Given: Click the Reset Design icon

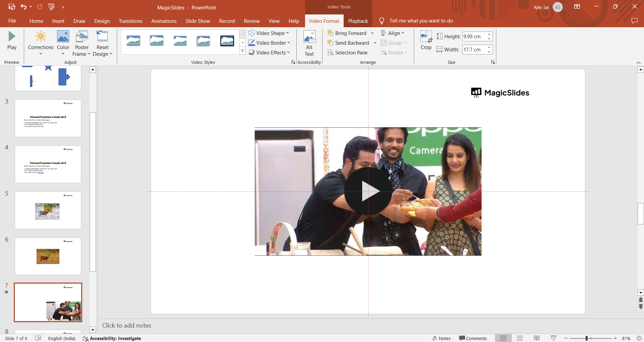Looking at the screenshot, I should coord(102,36).
